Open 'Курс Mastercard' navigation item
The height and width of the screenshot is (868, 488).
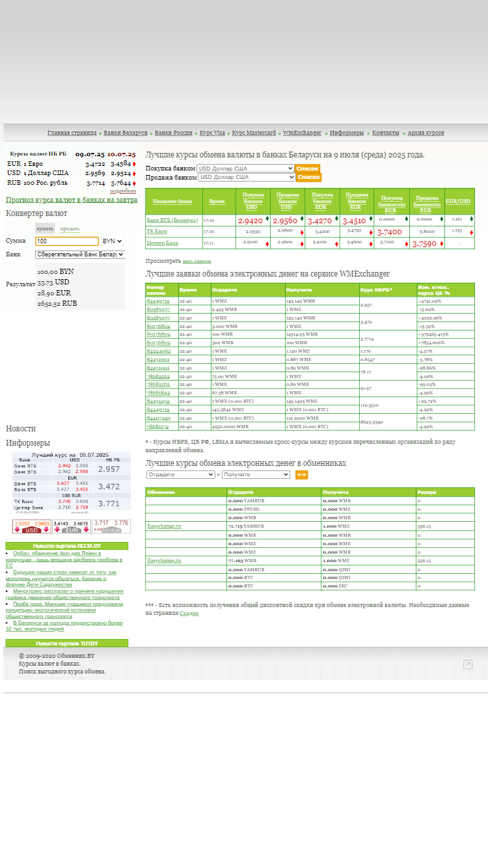coord(254,133)
